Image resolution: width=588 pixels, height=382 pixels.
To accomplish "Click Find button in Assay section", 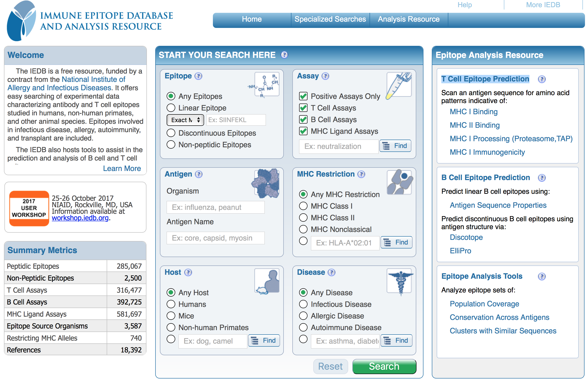I will (x=395, y=146).
